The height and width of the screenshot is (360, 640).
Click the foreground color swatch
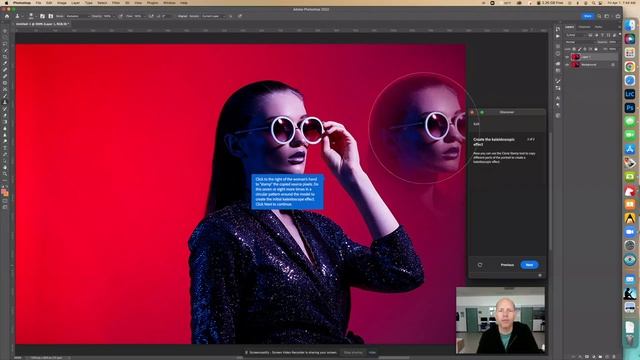pyautogui.click(x=4, y=191)
